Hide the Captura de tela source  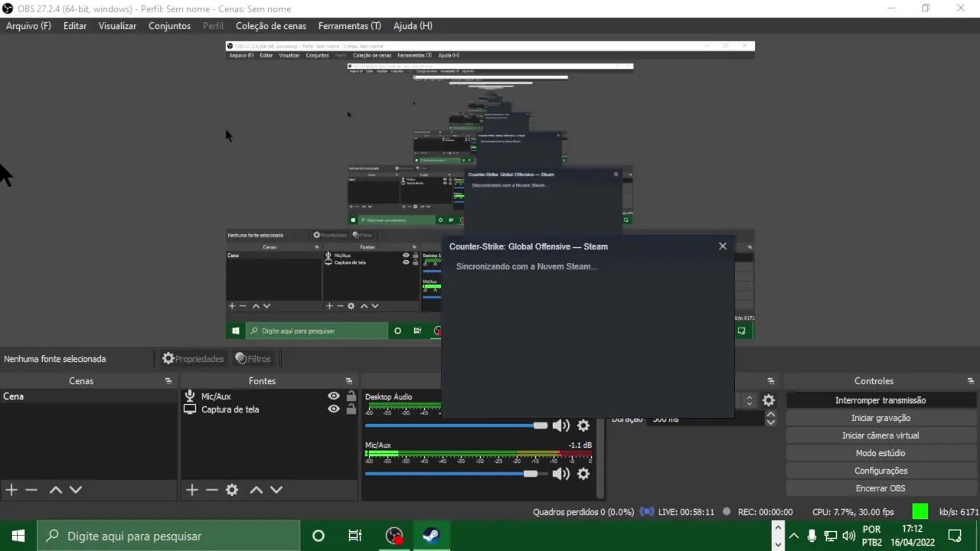pyautogui.click(x=334, y=409)
